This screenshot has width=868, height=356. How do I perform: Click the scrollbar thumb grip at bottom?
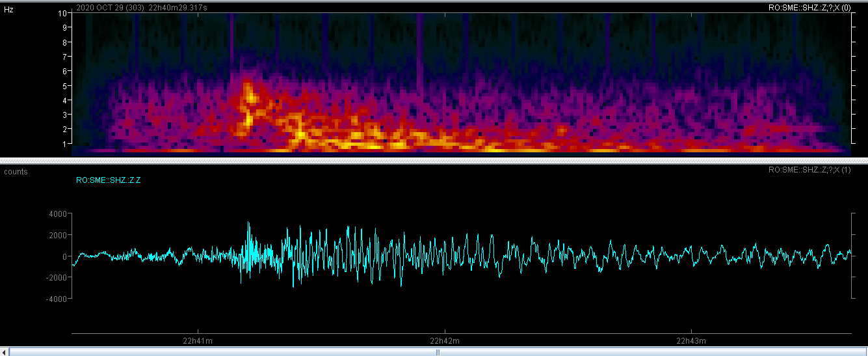click(x=438, y=352)
